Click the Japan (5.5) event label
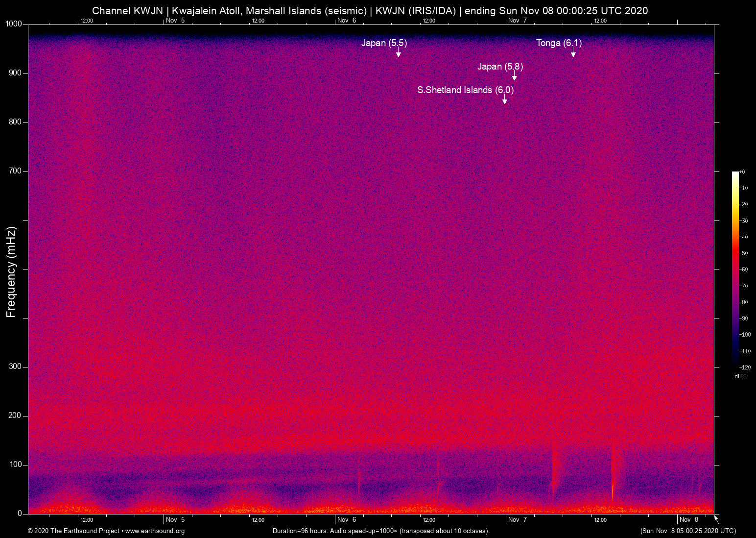 pos(384,43)
